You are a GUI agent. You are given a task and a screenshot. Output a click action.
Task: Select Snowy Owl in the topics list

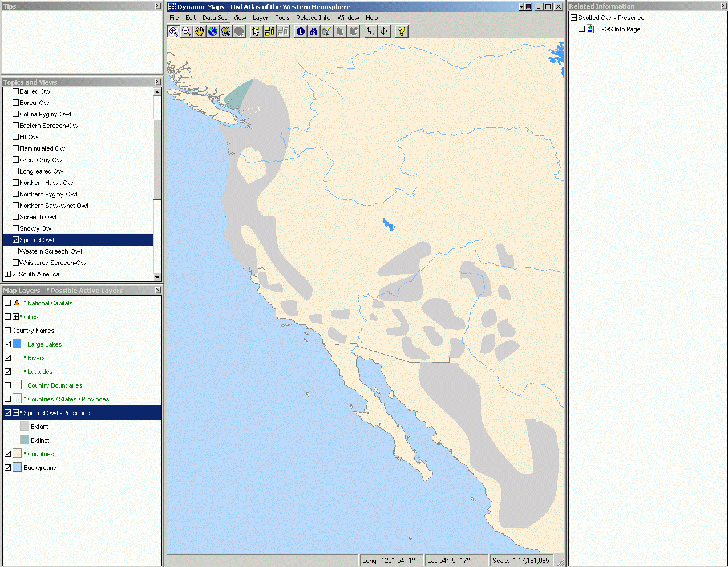[x=36, y=228]
